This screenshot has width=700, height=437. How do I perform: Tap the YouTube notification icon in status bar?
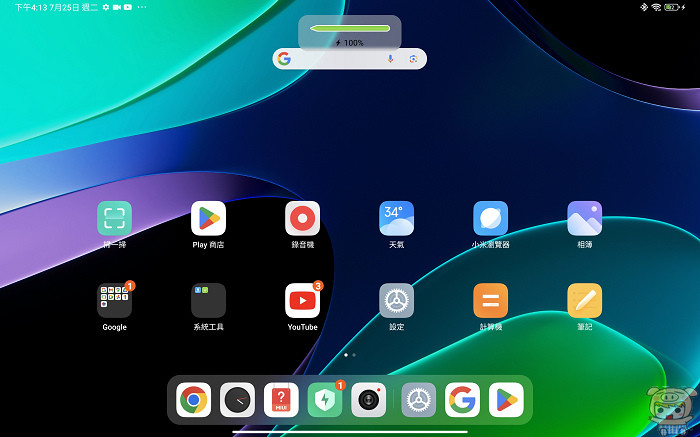click(x=128, y=7)
